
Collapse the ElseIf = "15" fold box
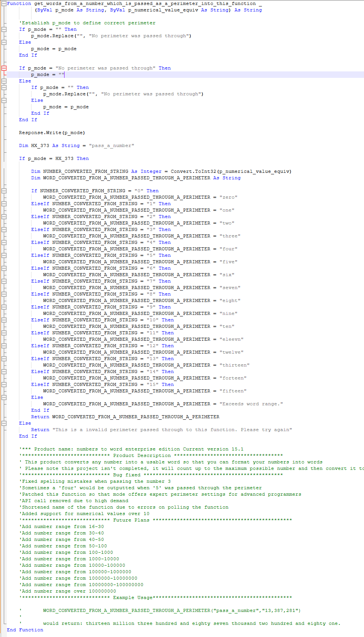pos(4,384)
